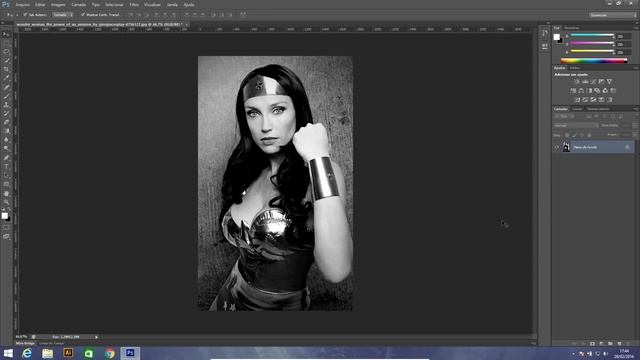Toggle Mostrar Contr. Transf. checkbox

click(82, 15)
